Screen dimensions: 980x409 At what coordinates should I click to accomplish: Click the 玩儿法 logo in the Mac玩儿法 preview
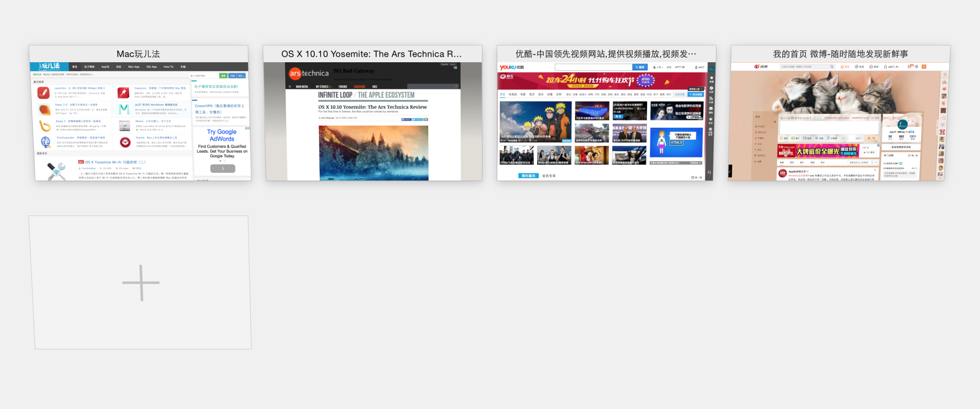[50, 66]
